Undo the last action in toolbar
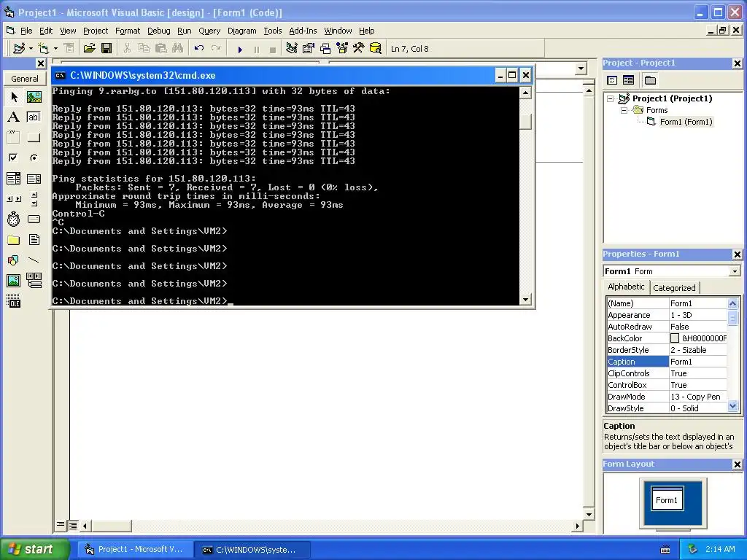The height and width of the screenshot is (560, 747). [198, 49]
